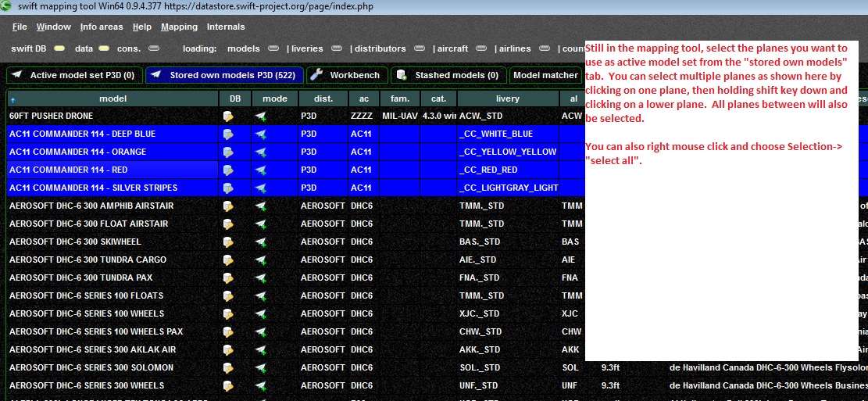
Task: Click the models loading LED
Action: point(273,48)
